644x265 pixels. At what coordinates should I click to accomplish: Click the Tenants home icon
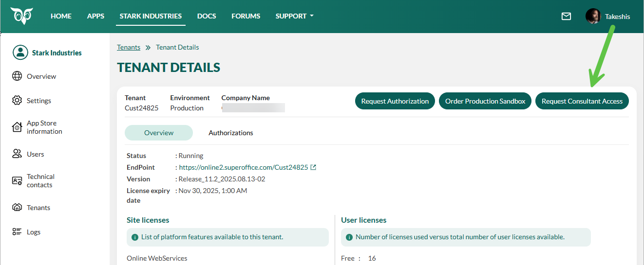(17, 208)
